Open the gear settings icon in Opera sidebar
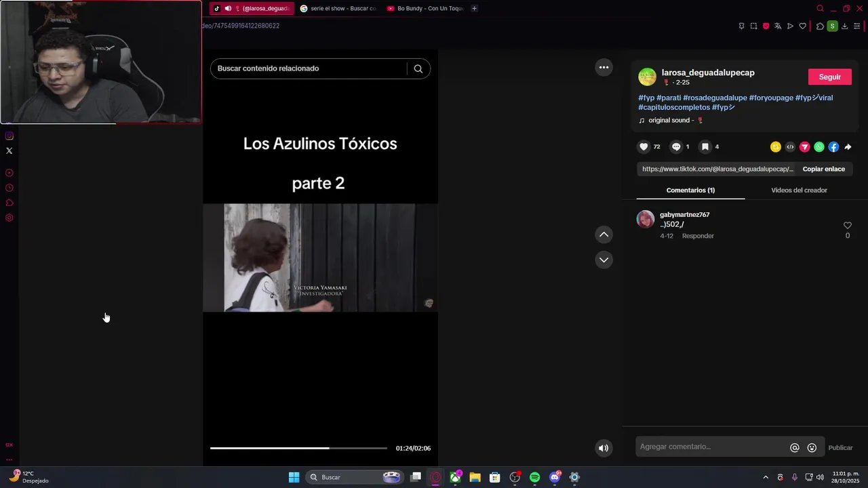This screenshot has width=868, height=488. 9,218
